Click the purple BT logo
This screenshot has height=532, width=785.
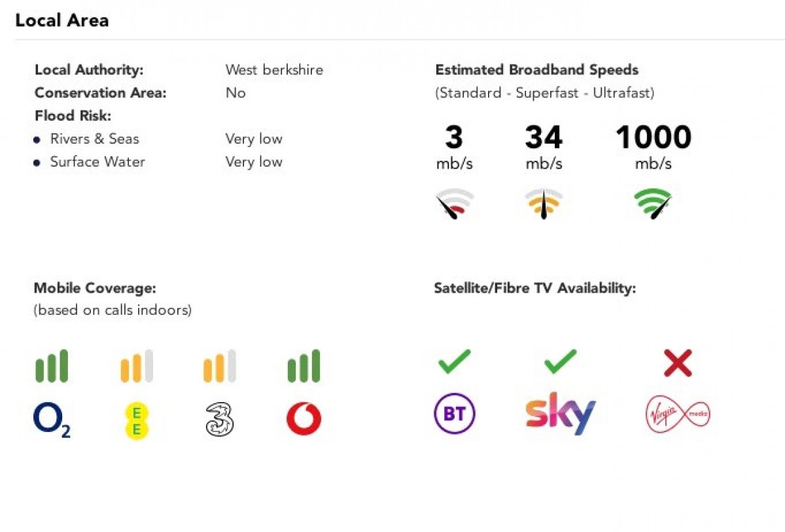455,414
